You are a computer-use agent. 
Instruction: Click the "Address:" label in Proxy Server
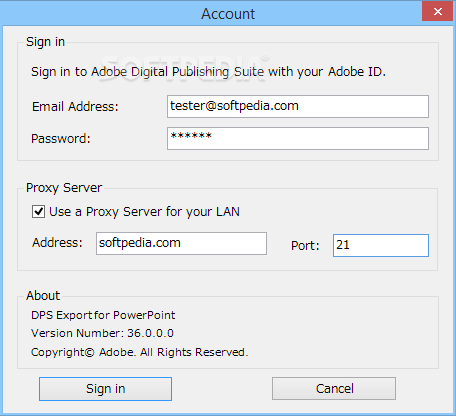click(57, 242)
